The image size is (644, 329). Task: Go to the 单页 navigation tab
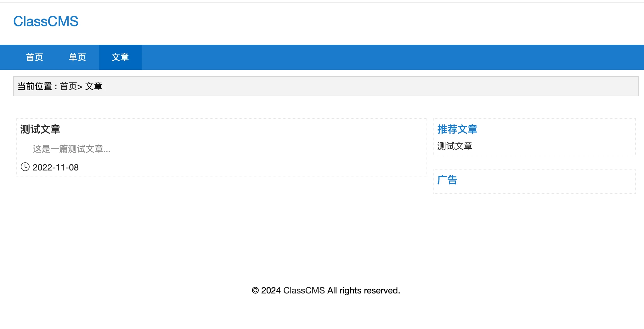[x=77, y=57]
